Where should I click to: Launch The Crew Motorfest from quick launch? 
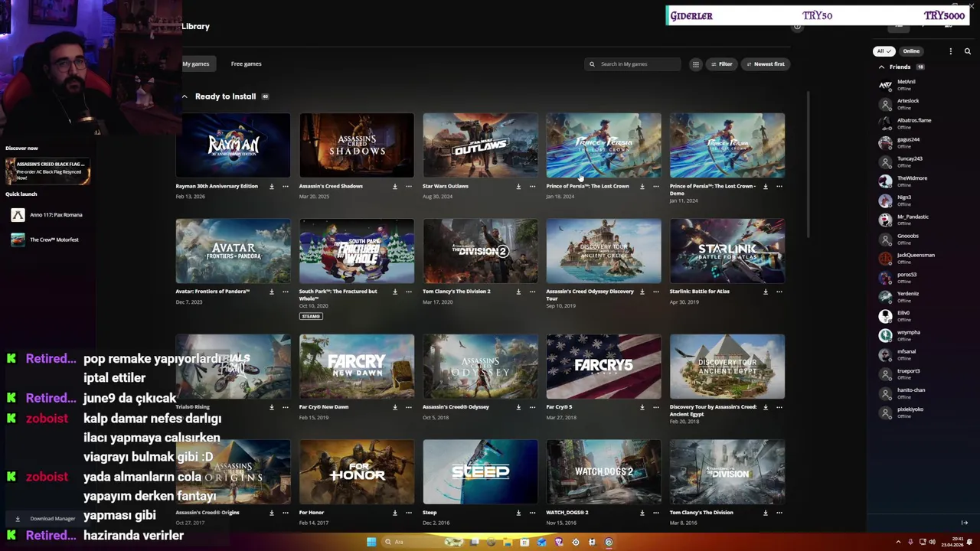click(x=46, y=240)
